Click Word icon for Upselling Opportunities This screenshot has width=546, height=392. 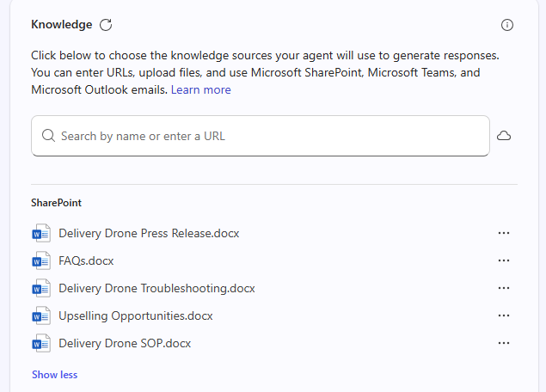coord(41,315)
